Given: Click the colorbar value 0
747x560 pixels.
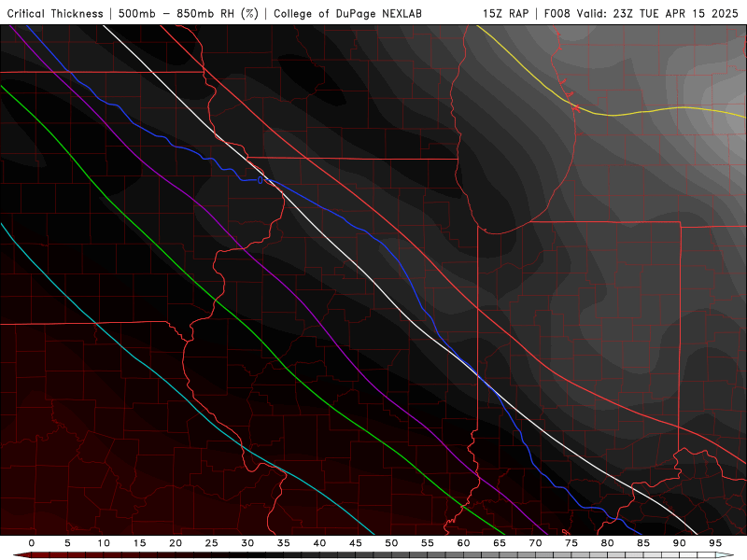Looking at the screenshot, I should (32, 543).
